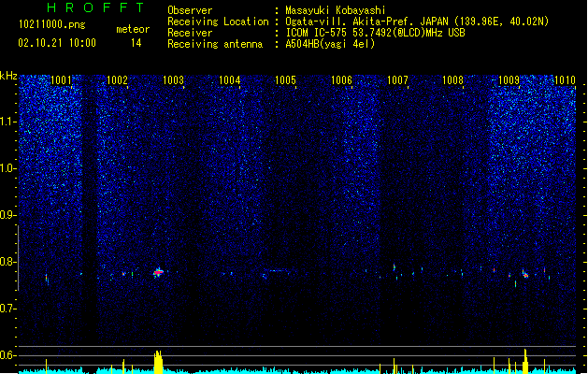Image resolution: width=588 pixels, height=374 pixels.
Task: Click the A504HB(yagi 4el) antenna text
Action: point(330,44)
